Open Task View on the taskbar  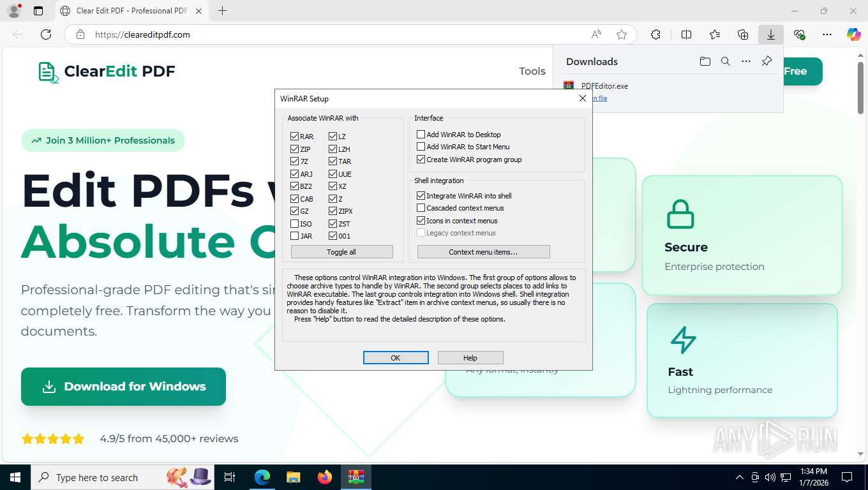click(x=230, y=477)
